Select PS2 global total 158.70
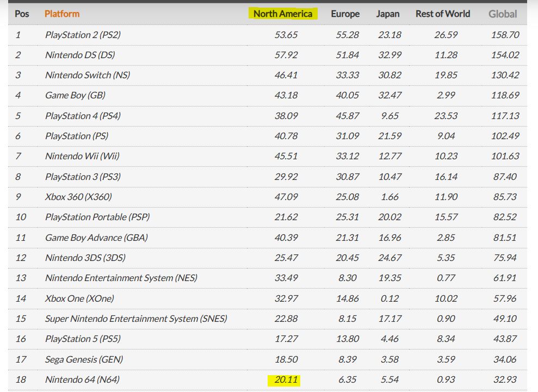Image resolution: width=538 pixels, height=392 pixels. pos(505,35)
